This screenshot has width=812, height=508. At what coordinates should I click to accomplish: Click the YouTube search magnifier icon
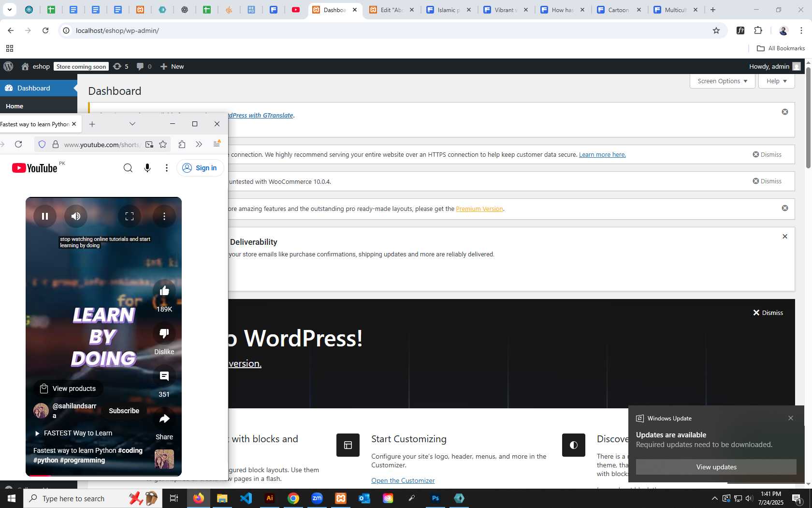click(128, 168)
